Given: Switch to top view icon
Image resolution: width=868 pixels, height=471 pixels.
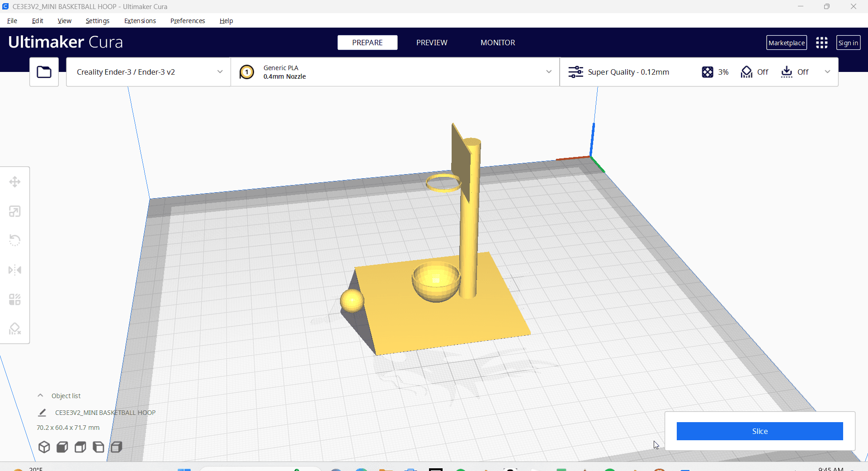Looking at the screenshot, I should [80, 447].
